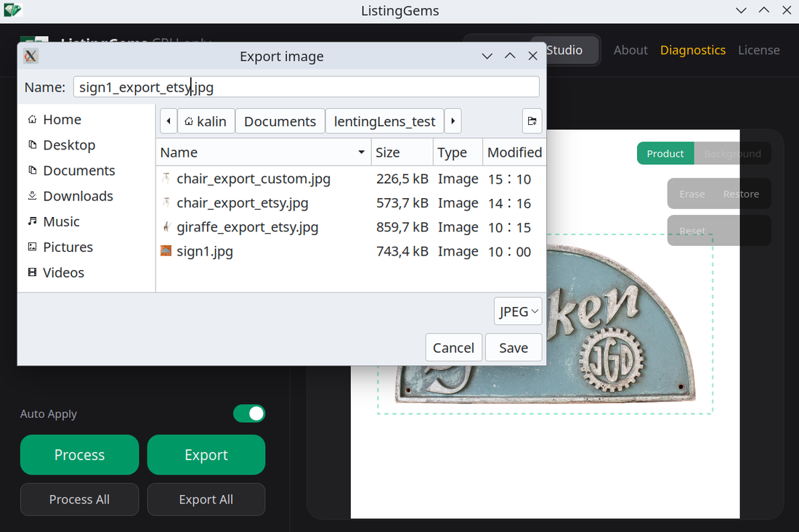Open the Diagnostics tab
The height and width of the screenshot is (532, 799).
(x=692, y=50)
